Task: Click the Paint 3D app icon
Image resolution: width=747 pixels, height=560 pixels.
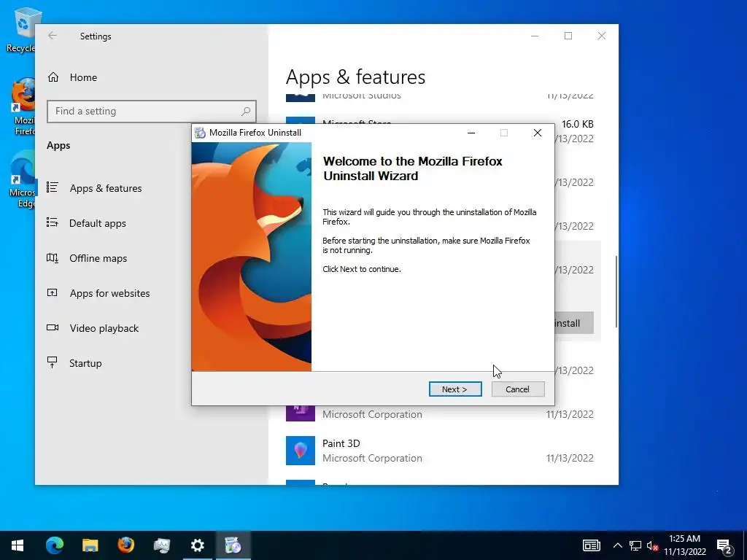Action: coord(300,451)
